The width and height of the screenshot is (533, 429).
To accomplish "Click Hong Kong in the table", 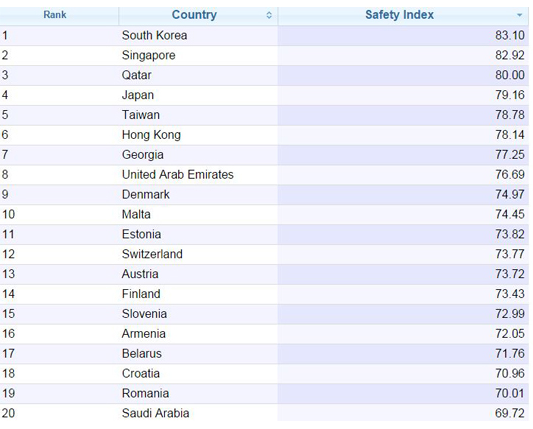I will pos(151,135).
